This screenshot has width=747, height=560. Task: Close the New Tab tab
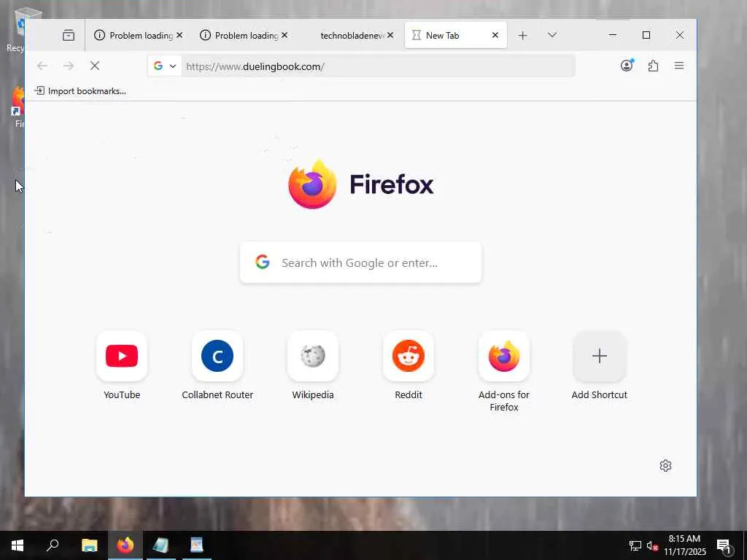coord(495,35)
